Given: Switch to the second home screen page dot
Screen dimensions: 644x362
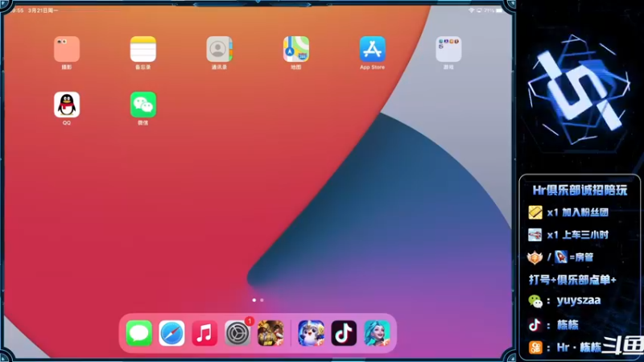Looking at the screenshot, I should click(262, 300).
